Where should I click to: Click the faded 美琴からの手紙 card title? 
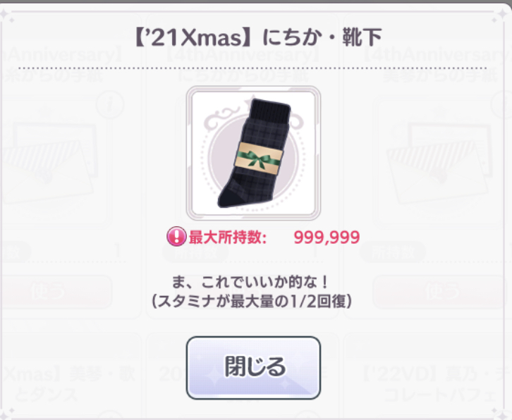tap(439, 77)
